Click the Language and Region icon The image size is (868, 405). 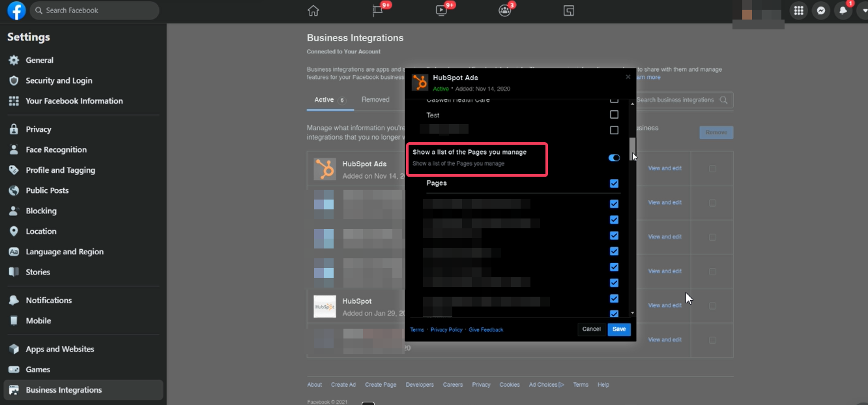click(14, 252)
